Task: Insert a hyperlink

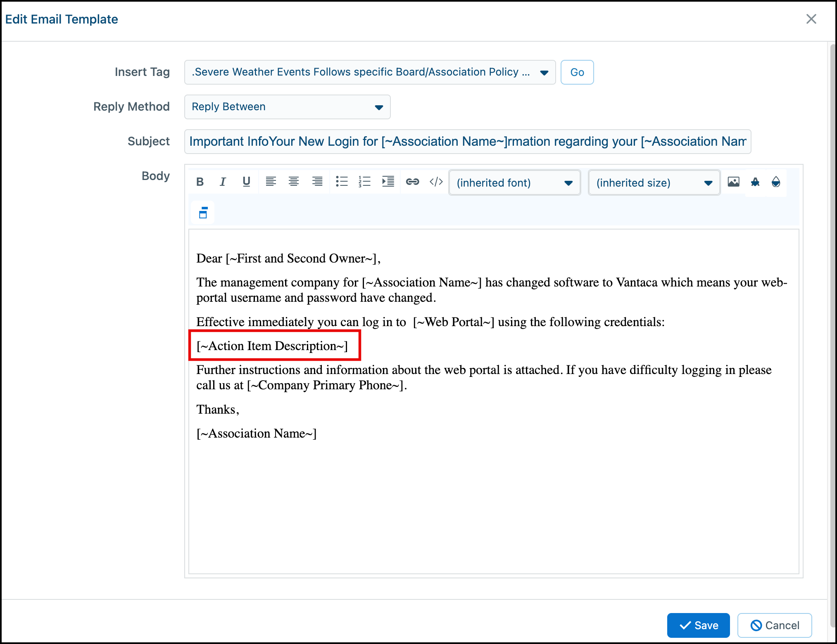Action: [412, 182]
